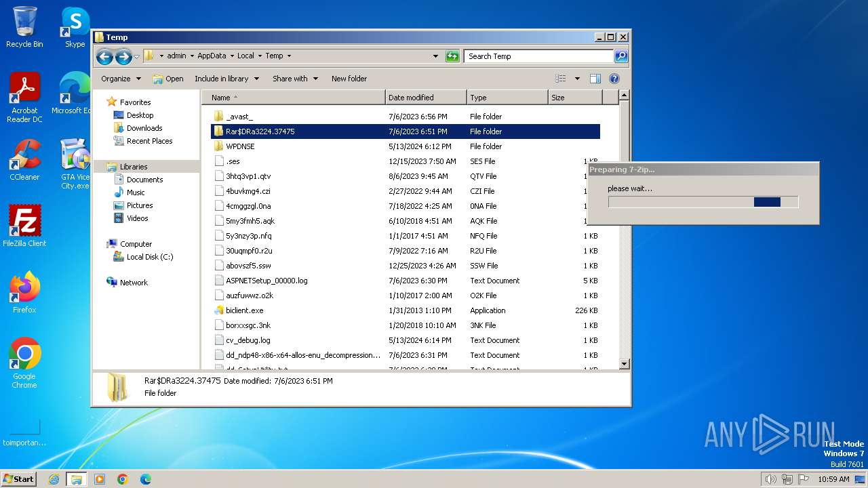The image size is (868, 488).
Task: Click the New folder button
Action: coord(349,79)
